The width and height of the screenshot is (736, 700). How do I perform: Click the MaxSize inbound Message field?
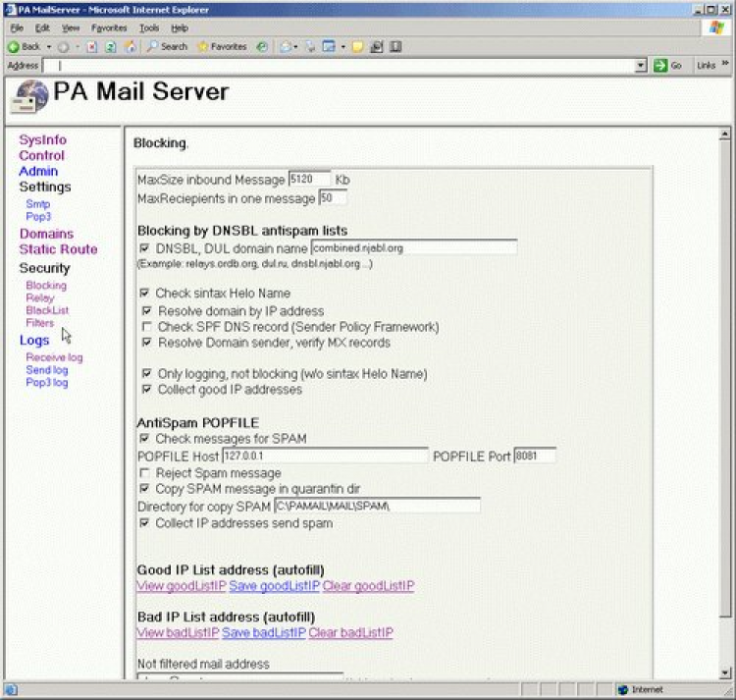point(309,179)
